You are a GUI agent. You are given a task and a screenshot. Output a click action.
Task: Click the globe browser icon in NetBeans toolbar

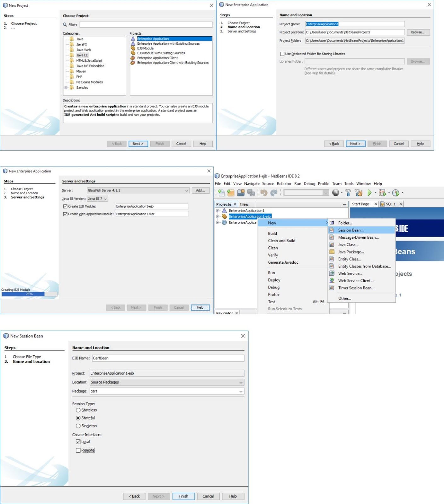pos(336,193)
